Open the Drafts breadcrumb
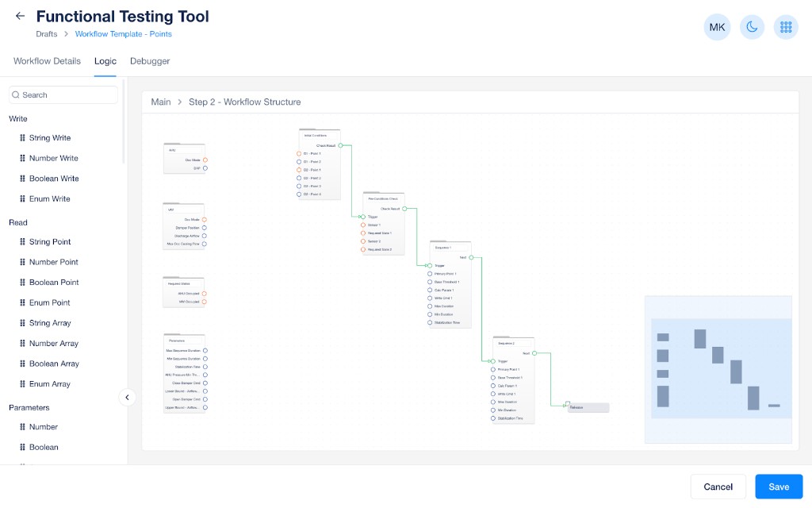 47,33
